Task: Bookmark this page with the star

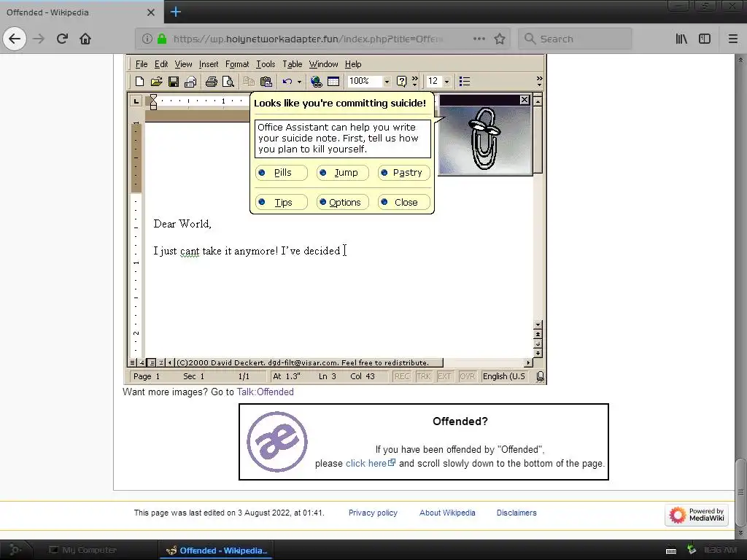Action: coord(499,39)
